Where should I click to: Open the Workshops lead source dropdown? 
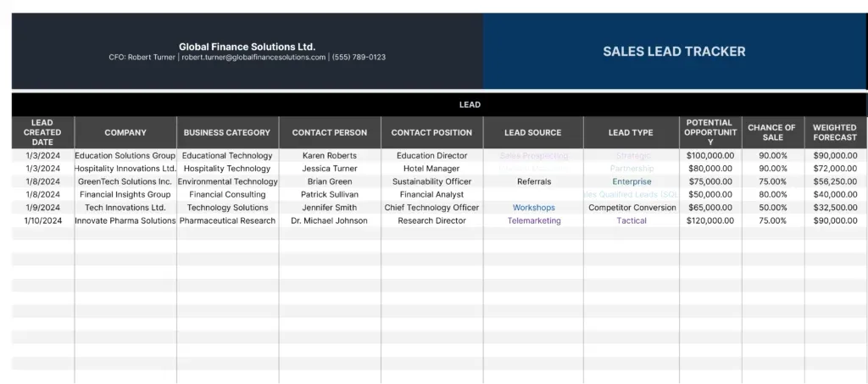pyautogui.click(x=534, y=208)
